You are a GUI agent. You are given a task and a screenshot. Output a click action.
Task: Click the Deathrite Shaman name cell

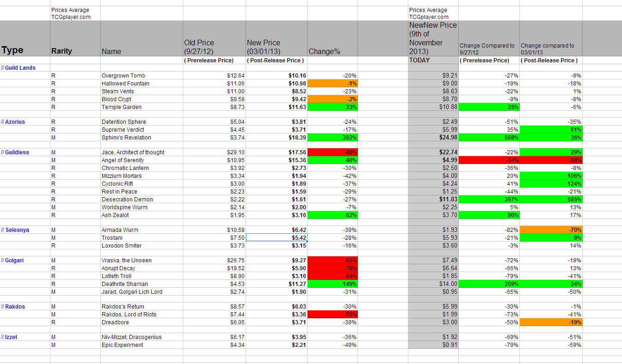125,284
